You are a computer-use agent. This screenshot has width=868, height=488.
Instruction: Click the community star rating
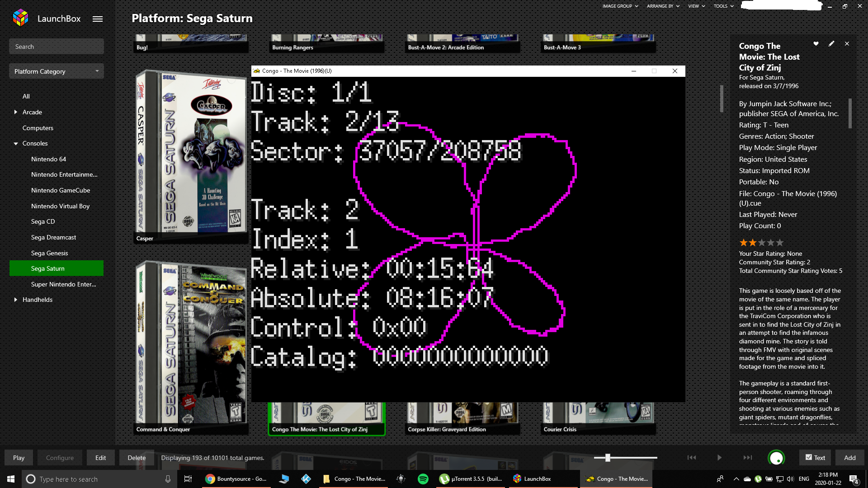(761, 243)
